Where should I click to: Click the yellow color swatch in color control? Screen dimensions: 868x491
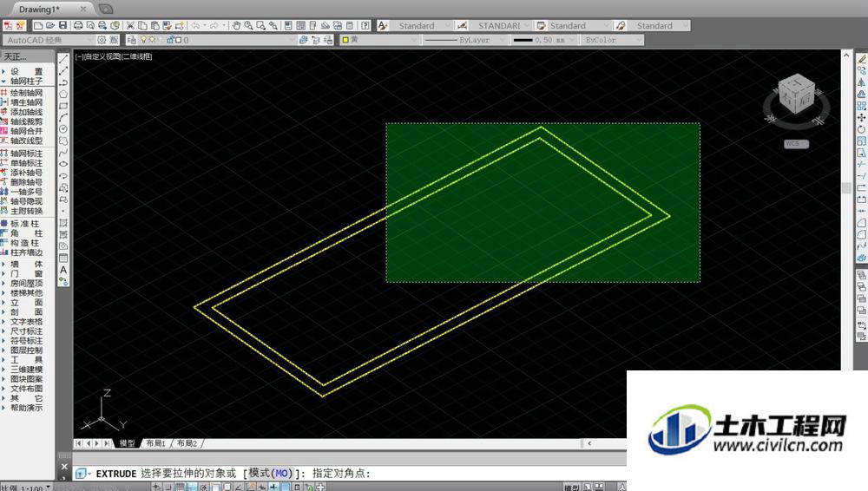tap(345, 40)
